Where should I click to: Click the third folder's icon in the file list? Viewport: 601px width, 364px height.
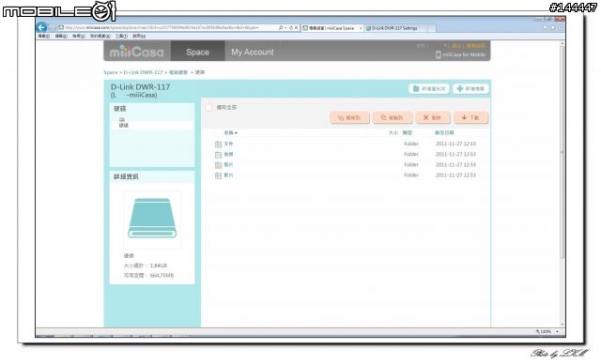[x=218, y=165]
